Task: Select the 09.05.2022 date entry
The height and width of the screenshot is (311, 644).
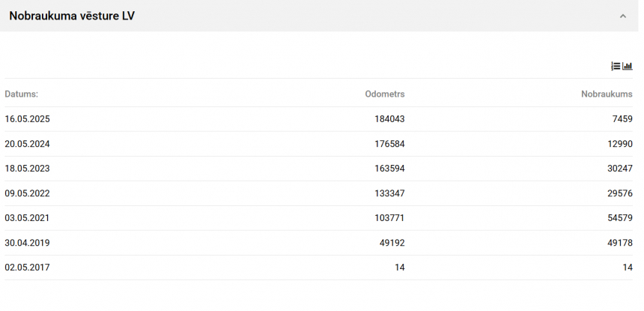Action: point(28,193)
